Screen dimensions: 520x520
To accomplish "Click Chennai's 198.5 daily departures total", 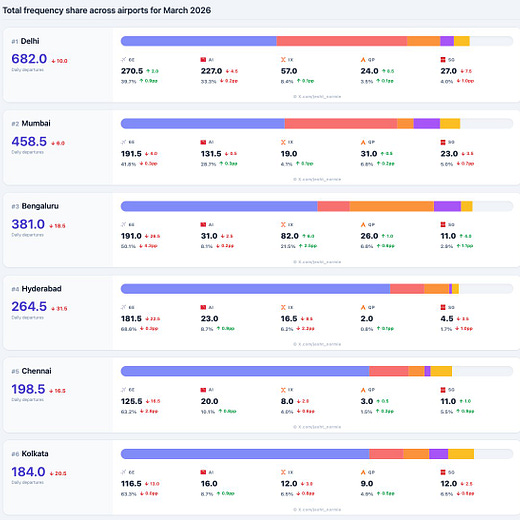I will 28,389.
